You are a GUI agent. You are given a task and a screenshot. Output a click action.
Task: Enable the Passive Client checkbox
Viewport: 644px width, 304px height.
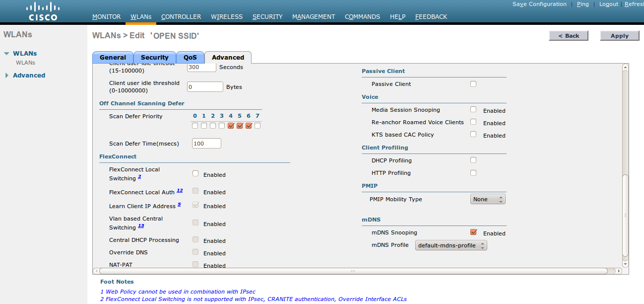473,84
